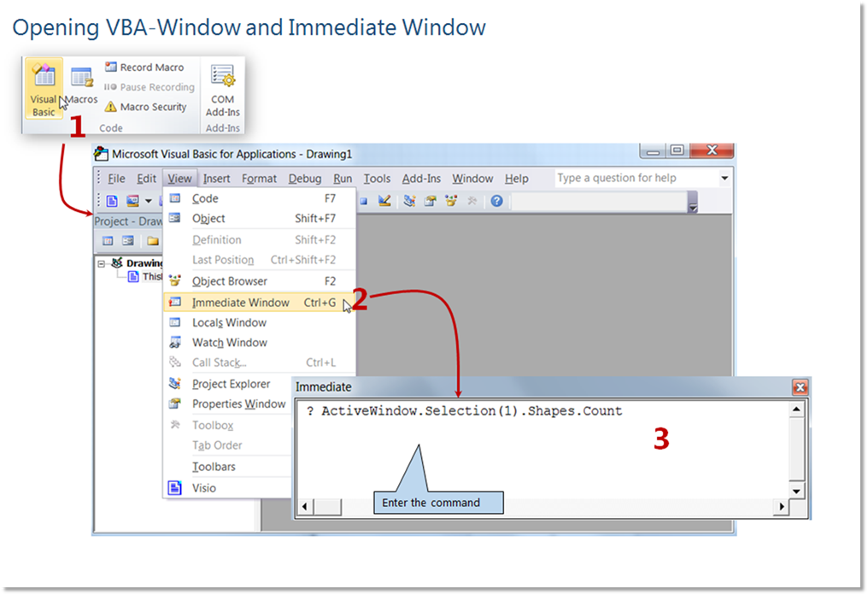Choose Properties Window from View menu
The height and width of the screenshot is (595, 868).
(229, 404)
